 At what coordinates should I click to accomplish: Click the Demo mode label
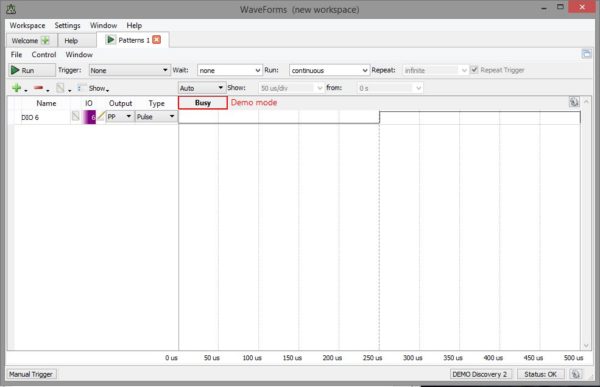click(x=254, y=103)
